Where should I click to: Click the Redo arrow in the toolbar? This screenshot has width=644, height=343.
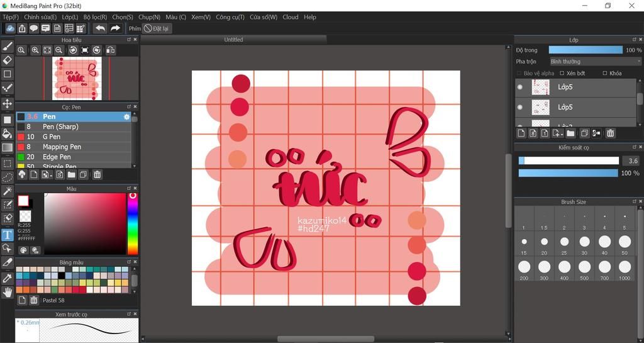[116, 28]
